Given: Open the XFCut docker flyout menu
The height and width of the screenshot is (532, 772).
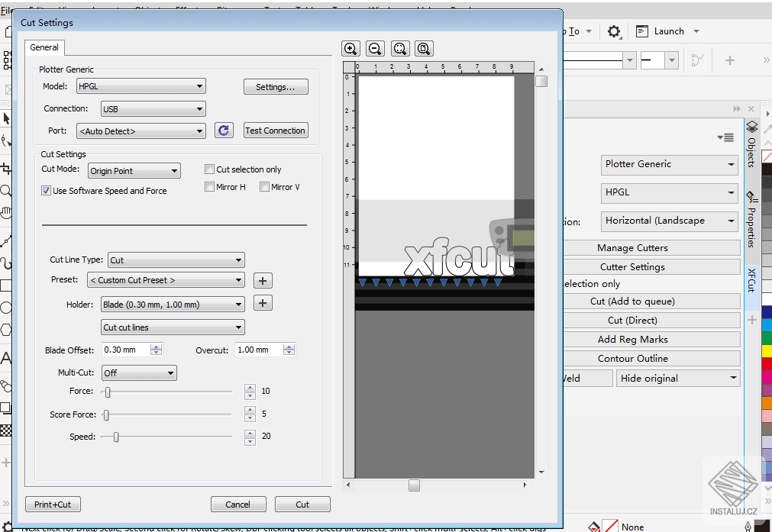Looking at the screenshot, I should coord(725,137).
